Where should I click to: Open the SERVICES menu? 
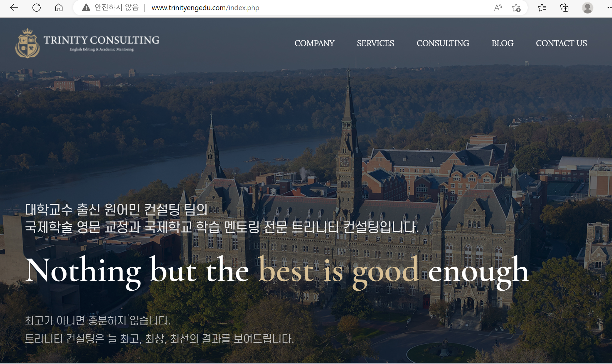point(375,43)
